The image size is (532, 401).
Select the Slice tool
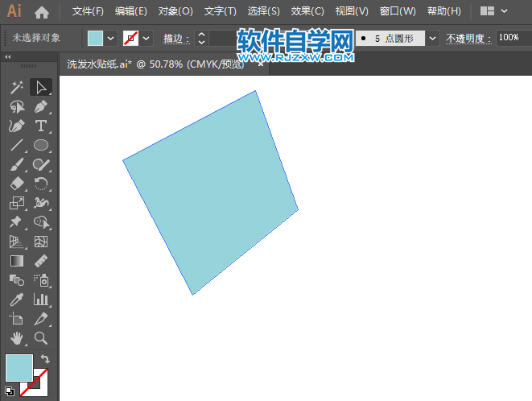[41, 319]
